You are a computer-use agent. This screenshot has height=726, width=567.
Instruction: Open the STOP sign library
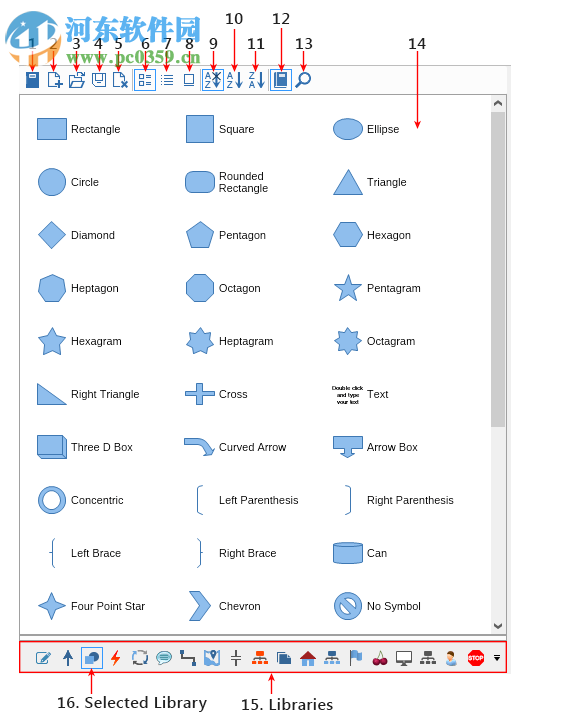click(476, 657)
